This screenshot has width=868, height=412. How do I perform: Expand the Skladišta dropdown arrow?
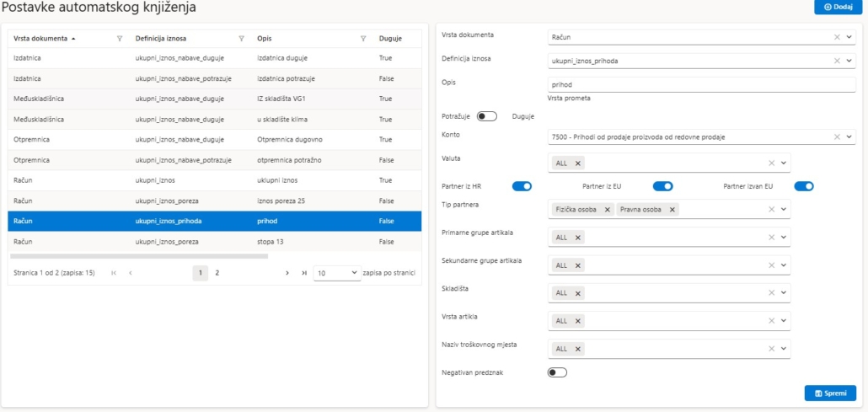pyautogui.click(x=784, y=293)
